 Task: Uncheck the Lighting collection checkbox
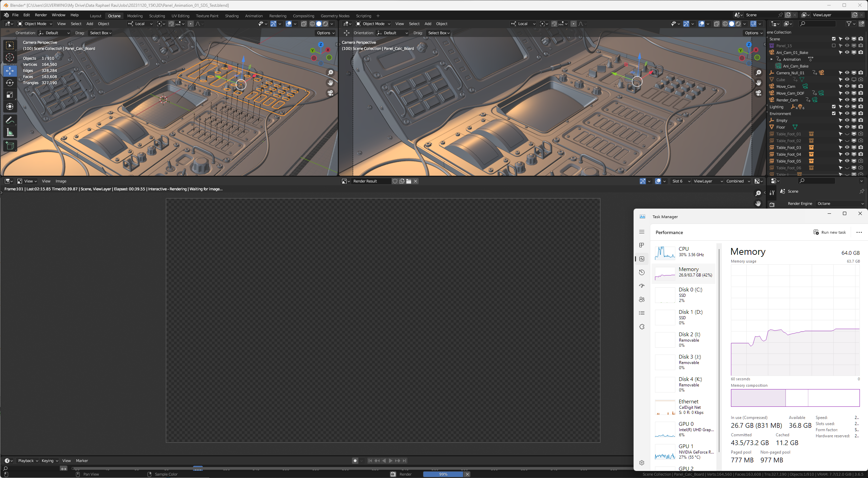tap(834, 107)
